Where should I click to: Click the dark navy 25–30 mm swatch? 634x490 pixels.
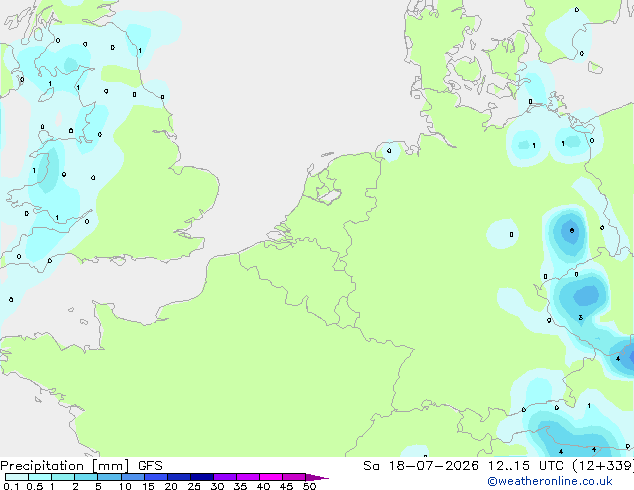pyautogui.click(x=202, y=477)
